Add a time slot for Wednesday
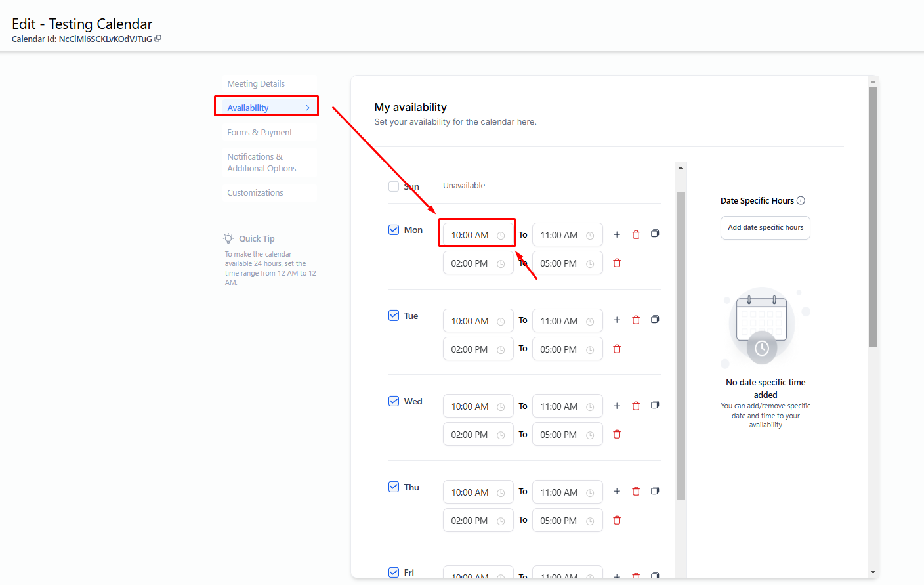 tap(617, 406)
